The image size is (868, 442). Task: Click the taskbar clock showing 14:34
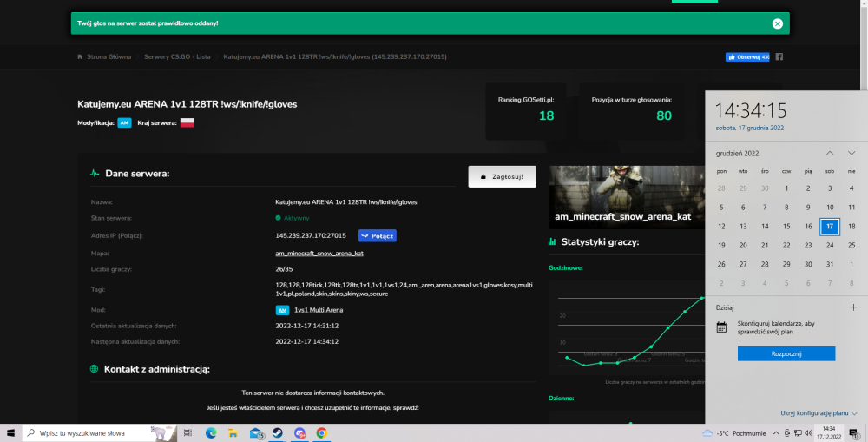(x=829, y=433)
